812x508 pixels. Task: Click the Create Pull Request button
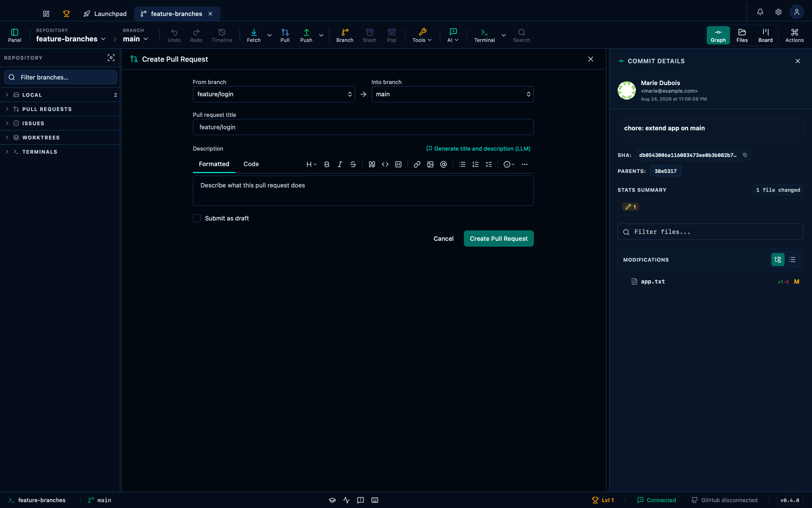[x=499, y=239]
